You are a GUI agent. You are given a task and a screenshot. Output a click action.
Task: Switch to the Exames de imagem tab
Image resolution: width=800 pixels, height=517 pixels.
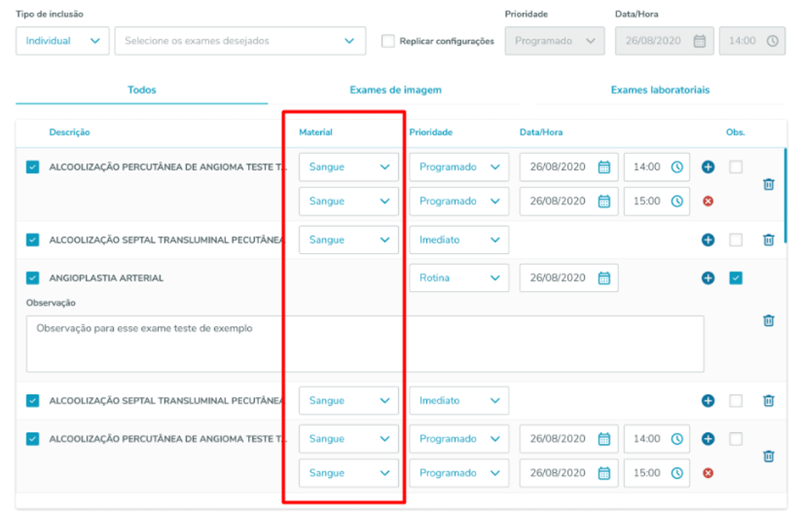(x=395, y=90)
